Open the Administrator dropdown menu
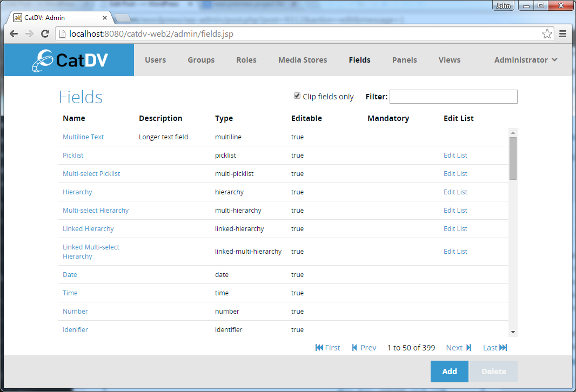Image resolution: width=576 pixels, height=392 pixels. click(x=526, y=60)
